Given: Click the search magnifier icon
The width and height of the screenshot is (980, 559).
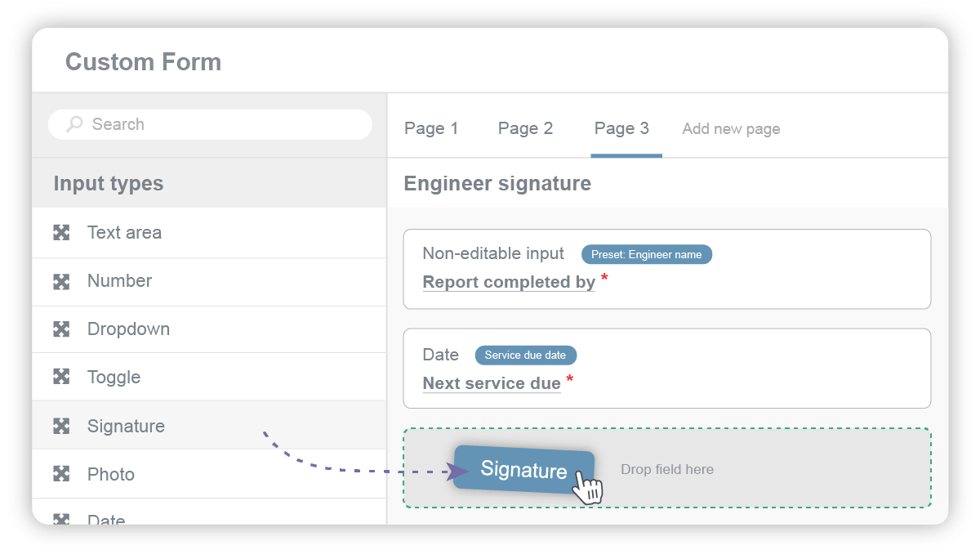Looking at the screenshot, I should tap(73, 124).
